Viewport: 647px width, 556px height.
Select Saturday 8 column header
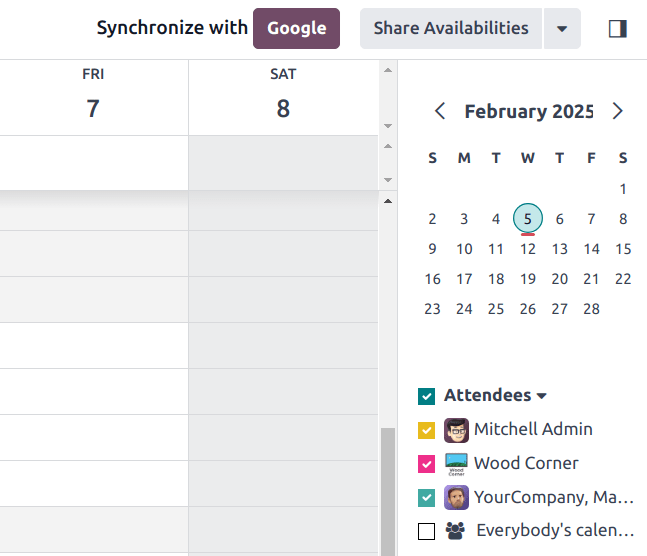coord(283,97)
